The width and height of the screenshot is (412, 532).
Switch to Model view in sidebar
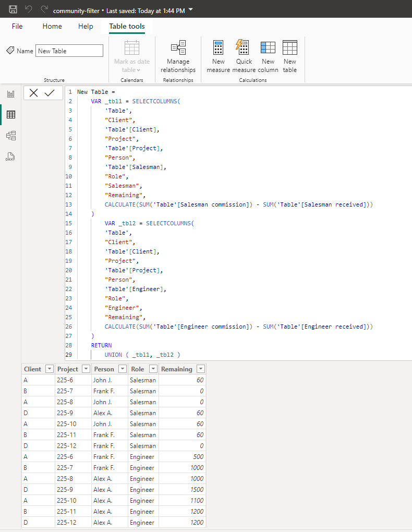11,136
